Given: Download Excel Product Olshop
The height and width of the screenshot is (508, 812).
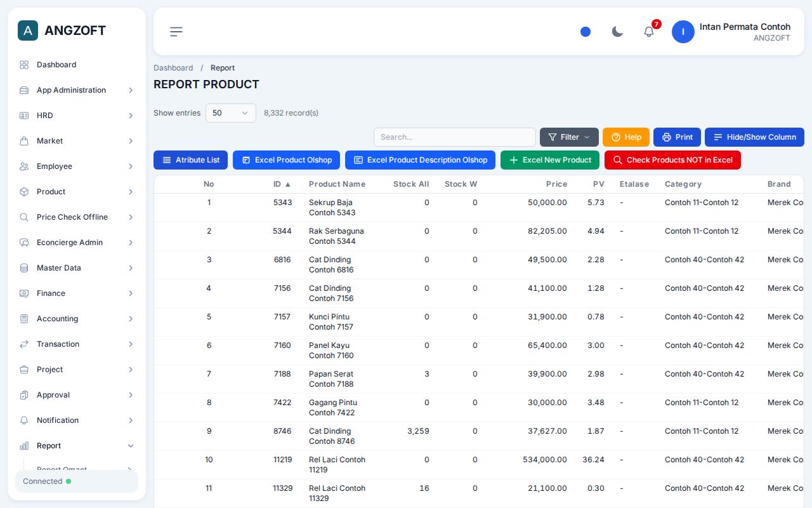Looking at the screenshot, I should [x=286, y=160].
